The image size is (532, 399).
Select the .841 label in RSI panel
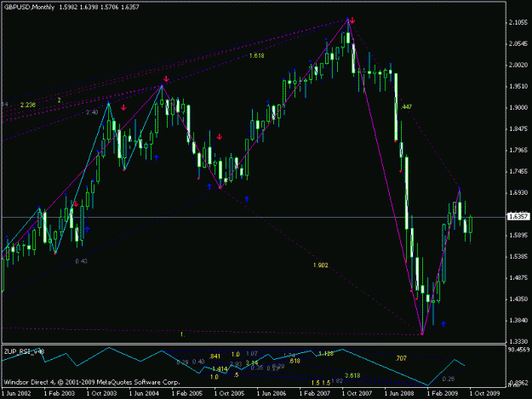click(215, 356)
